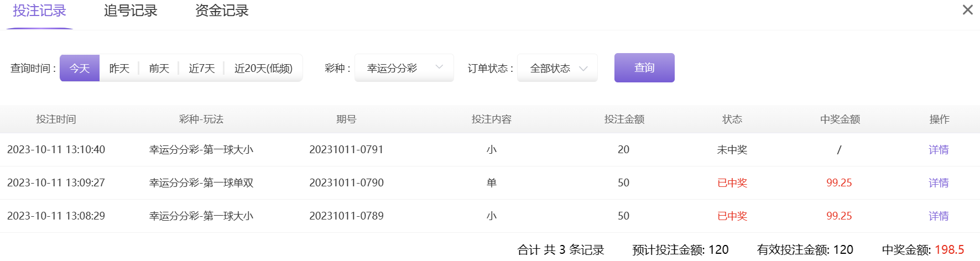Click the 全部状态 dropdown chevron arrow

point(583,69)
